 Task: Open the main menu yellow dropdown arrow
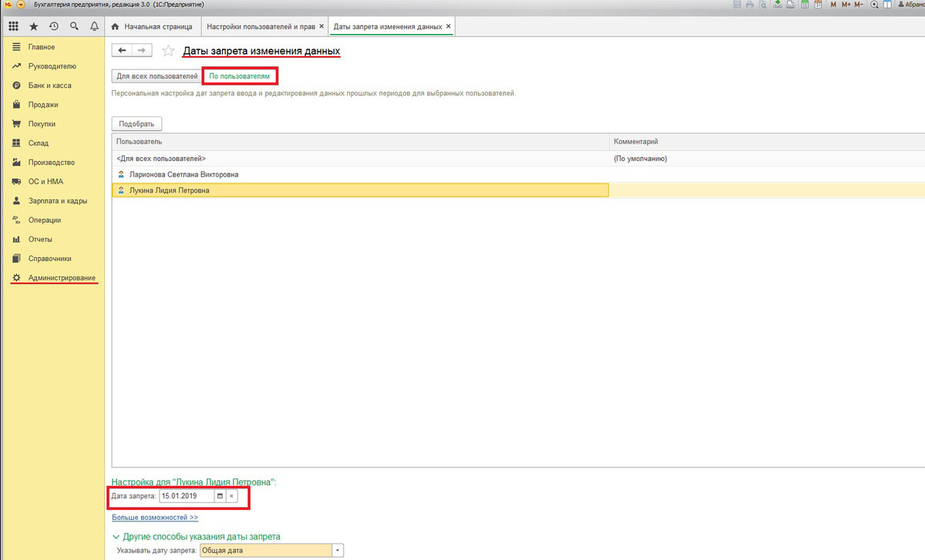pos(20,5)
